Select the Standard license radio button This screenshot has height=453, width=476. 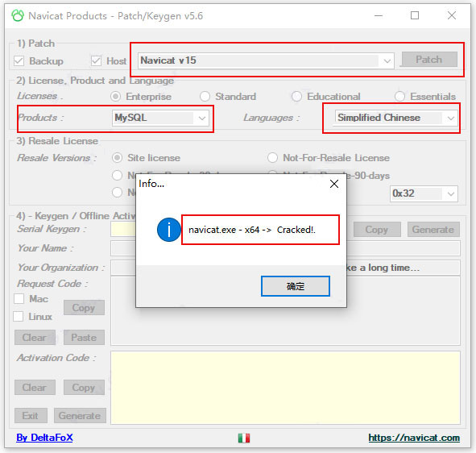(205, 96)
